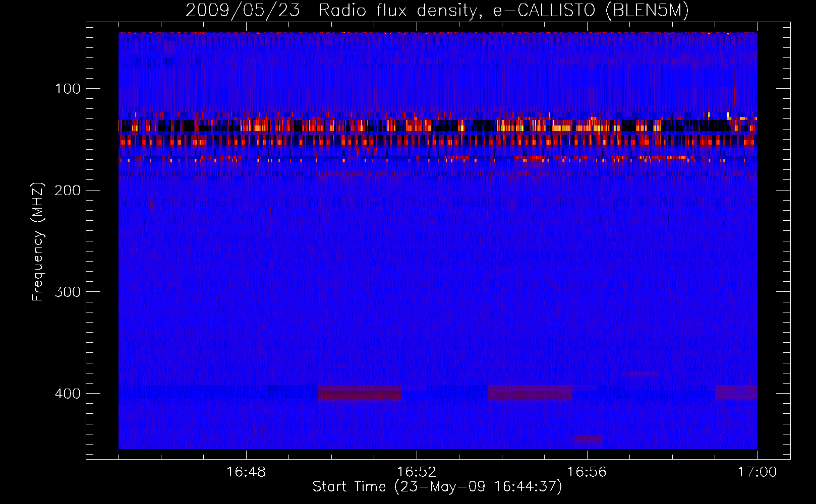Click the plot title "2009/05/23 Radio flux density, e-CALLISTO (BLEN5M)"
This screenshot has width=816, height=504.
(x=437, y=11)
